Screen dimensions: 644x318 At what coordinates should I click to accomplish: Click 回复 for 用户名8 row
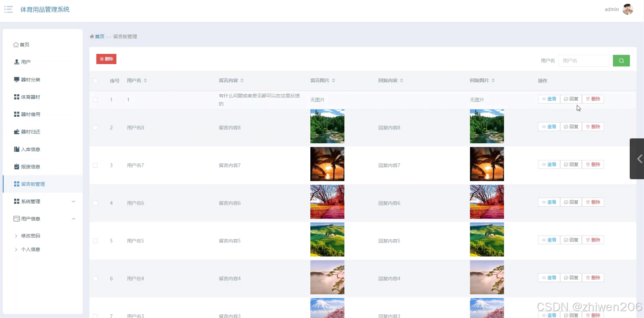coord(571,127)
